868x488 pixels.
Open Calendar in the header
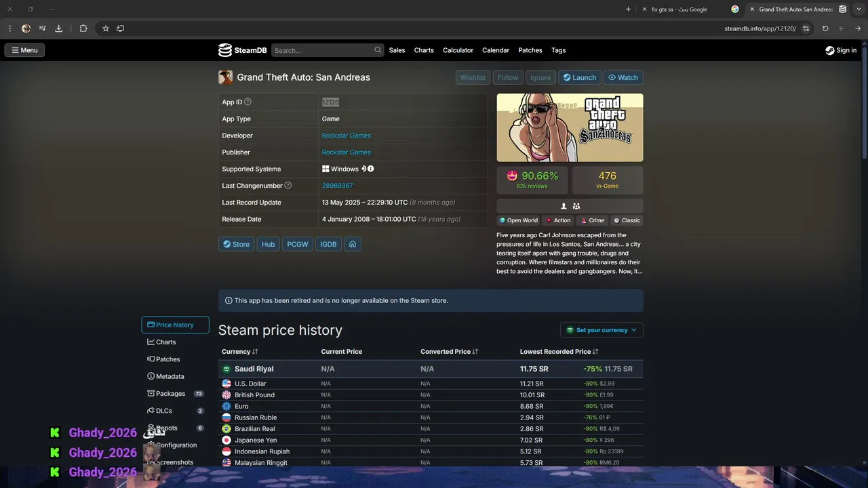tap(496, 50)
